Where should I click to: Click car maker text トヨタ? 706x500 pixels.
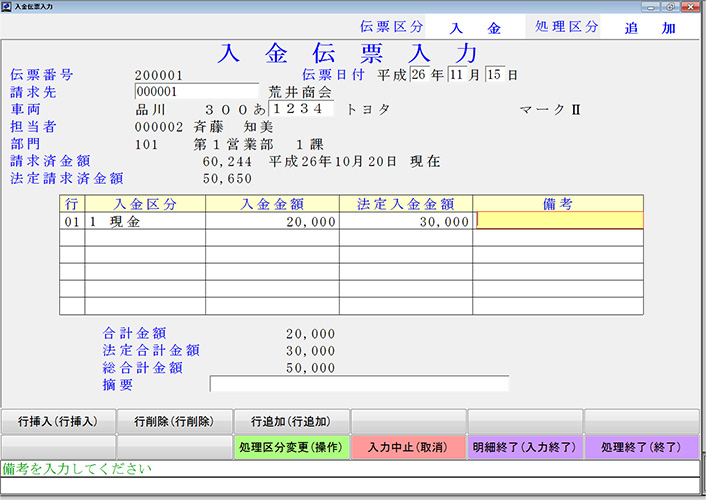(368, 109)
